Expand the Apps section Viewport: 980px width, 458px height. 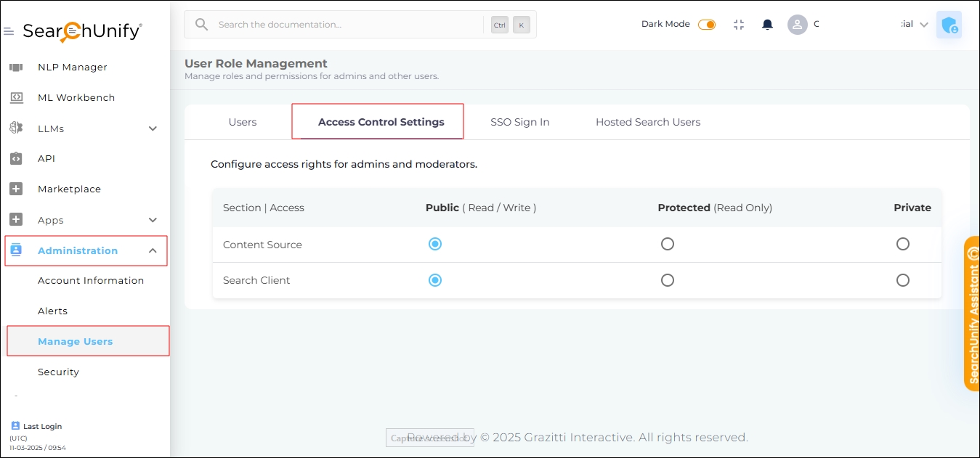coord(153,219)
